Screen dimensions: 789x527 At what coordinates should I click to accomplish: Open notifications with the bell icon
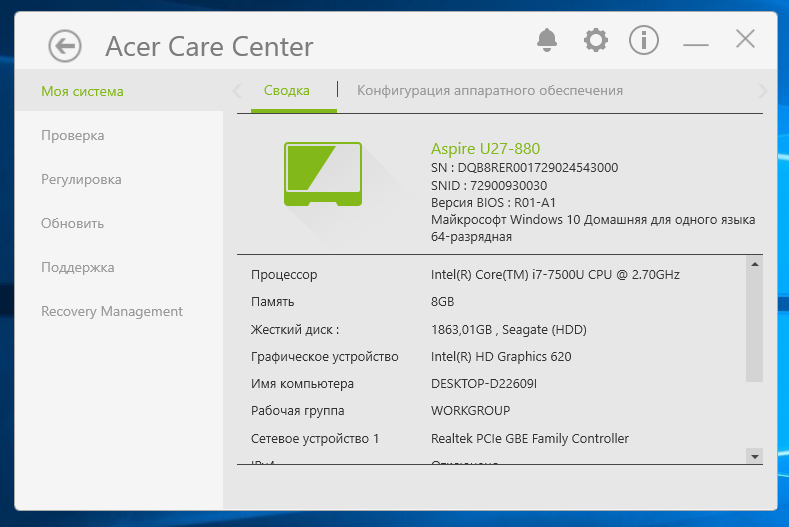[x=547, y=40]
